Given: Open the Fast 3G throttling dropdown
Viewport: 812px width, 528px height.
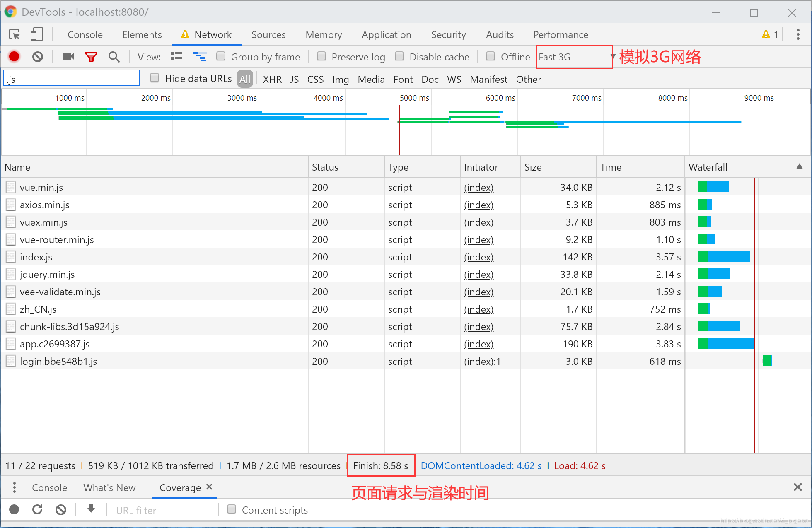Looking at the screenshot, I should (x=574, y=57).
